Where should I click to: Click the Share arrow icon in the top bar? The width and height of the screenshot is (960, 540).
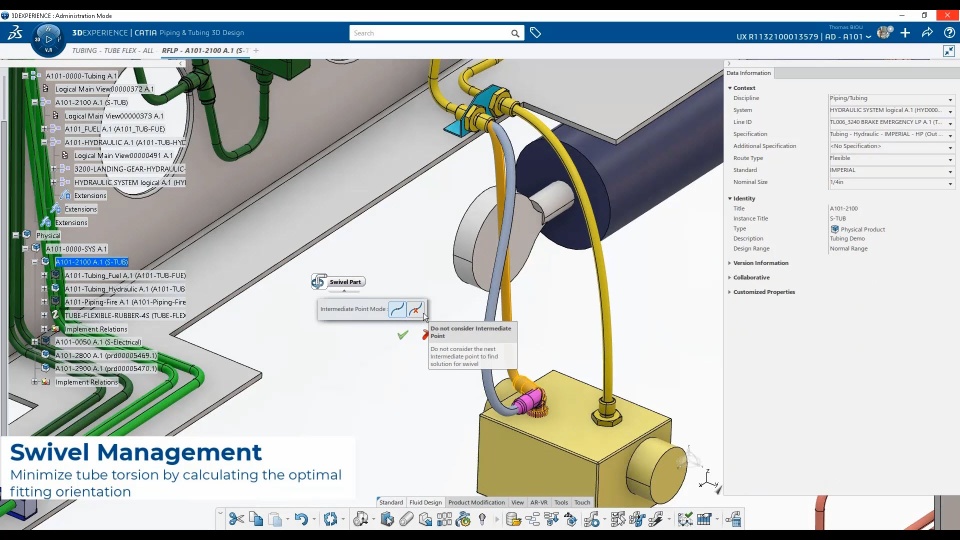(x=927, y=32)
